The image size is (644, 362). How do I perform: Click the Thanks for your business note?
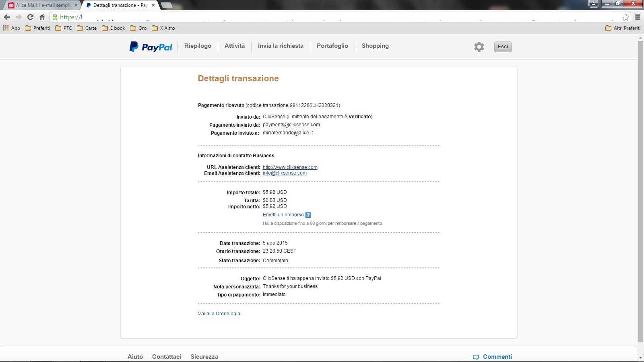click(x=290, y=286)
